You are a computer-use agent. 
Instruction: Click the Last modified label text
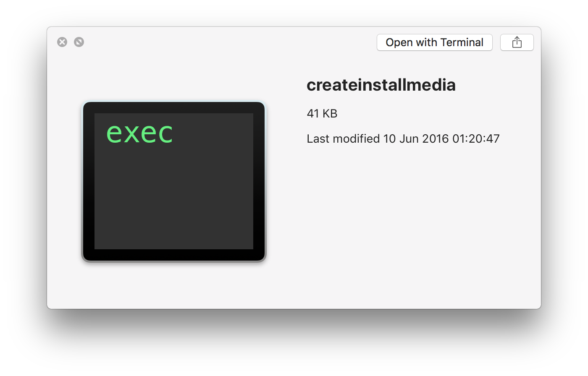[343, 138]
